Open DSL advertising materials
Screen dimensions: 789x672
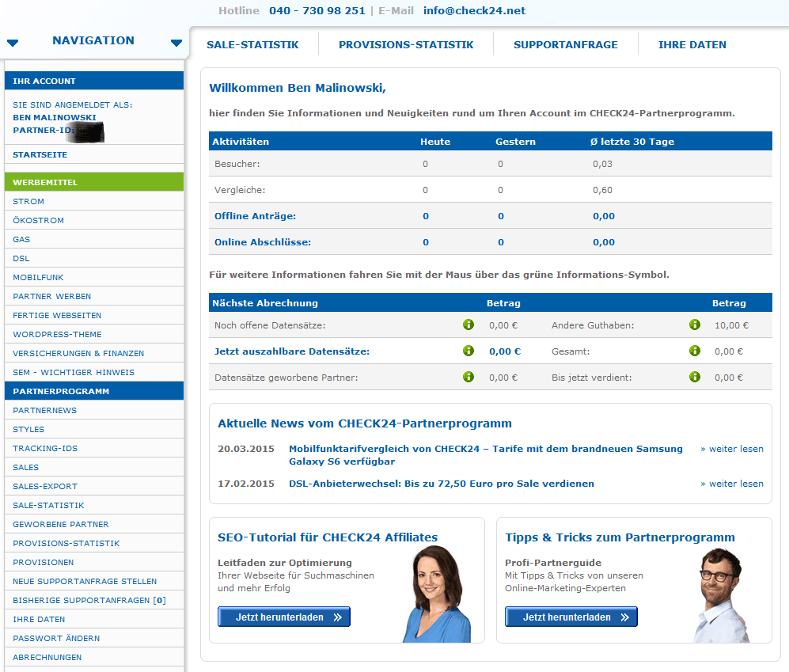(x=94, y=258)
